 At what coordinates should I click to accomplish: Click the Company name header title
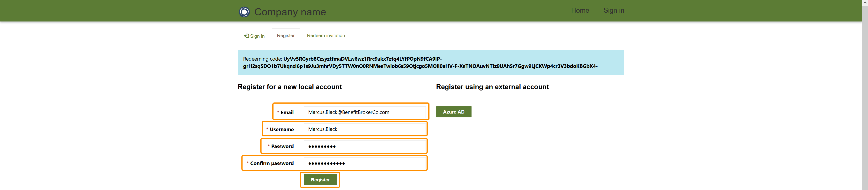pos(290,12)
